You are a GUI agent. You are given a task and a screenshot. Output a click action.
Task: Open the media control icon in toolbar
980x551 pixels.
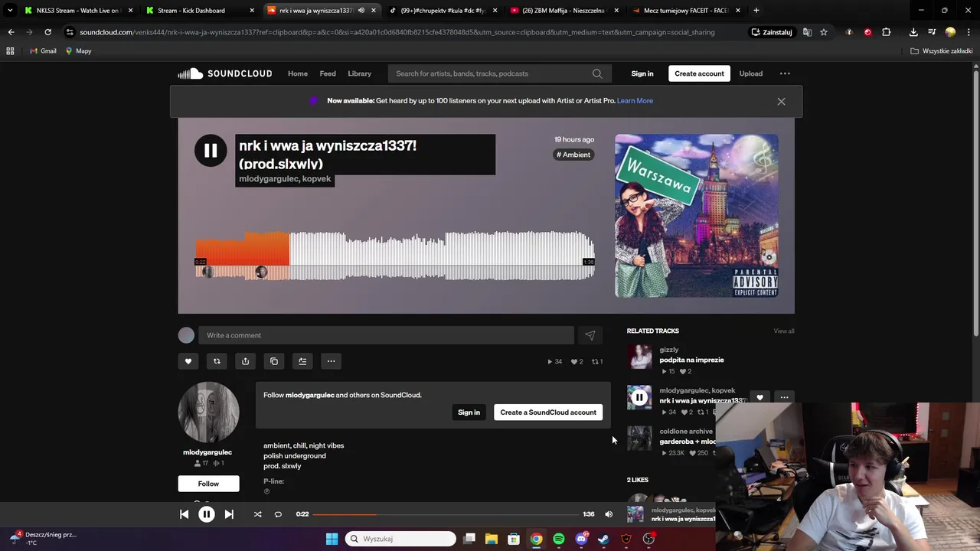coord(932,32)
